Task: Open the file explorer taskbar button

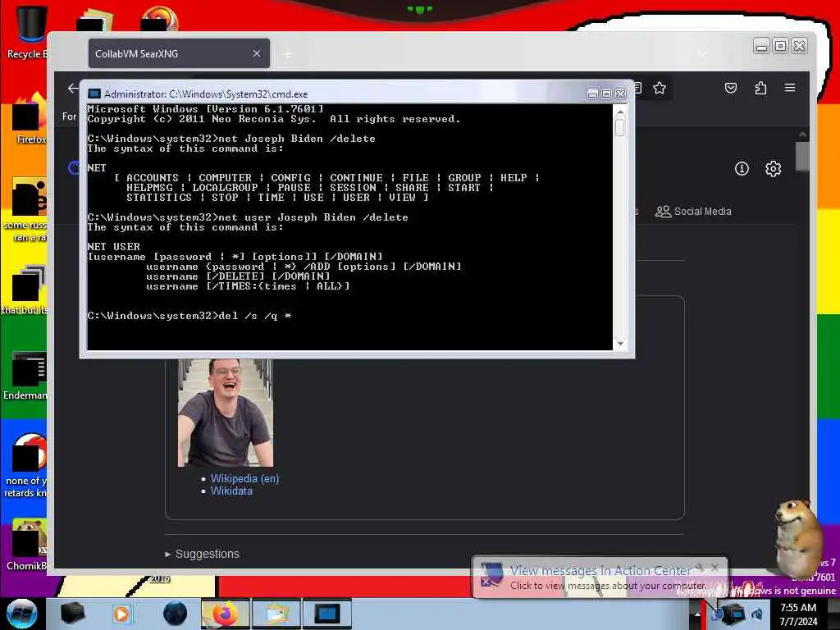Action: pos(276,614)
